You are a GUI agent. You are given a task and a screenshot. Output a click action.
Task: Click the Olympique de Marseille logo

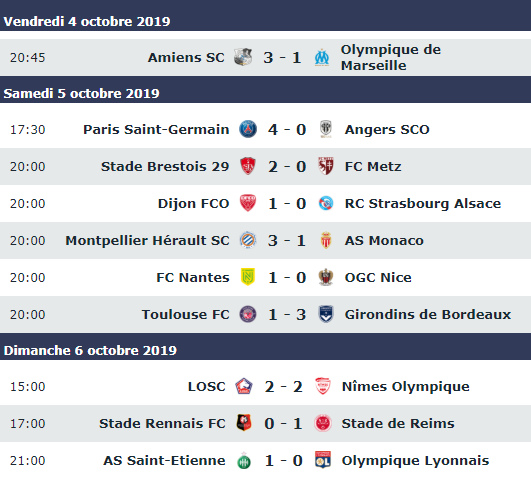322,58
